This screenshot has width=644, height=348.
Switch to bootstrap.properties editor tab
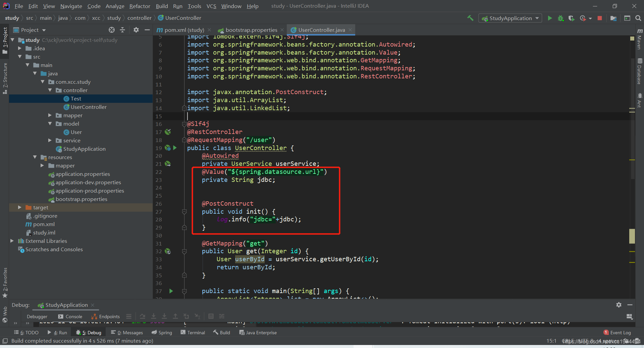click(x=251, y=30)
